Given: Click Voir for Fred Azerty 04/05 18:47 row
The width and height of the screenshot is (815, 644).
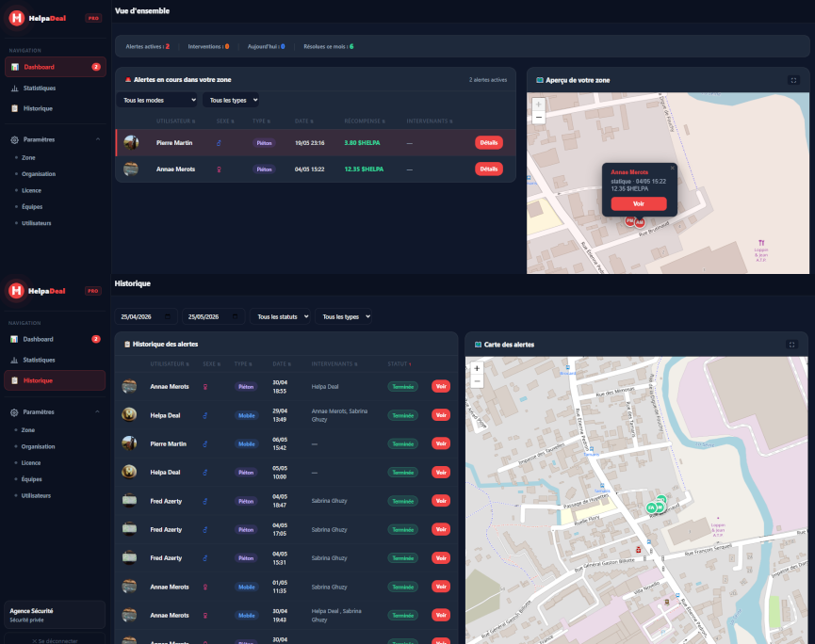Looking at the screenshot, I should click(x=441, y=501).
